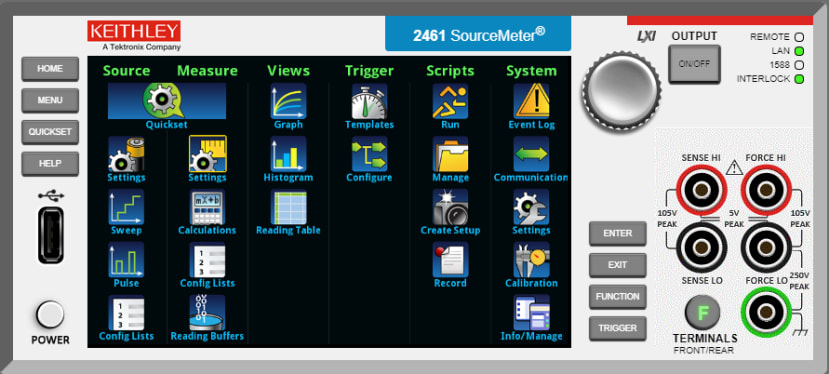
Task: Toggle the POWER button
Action: (50, 315)
